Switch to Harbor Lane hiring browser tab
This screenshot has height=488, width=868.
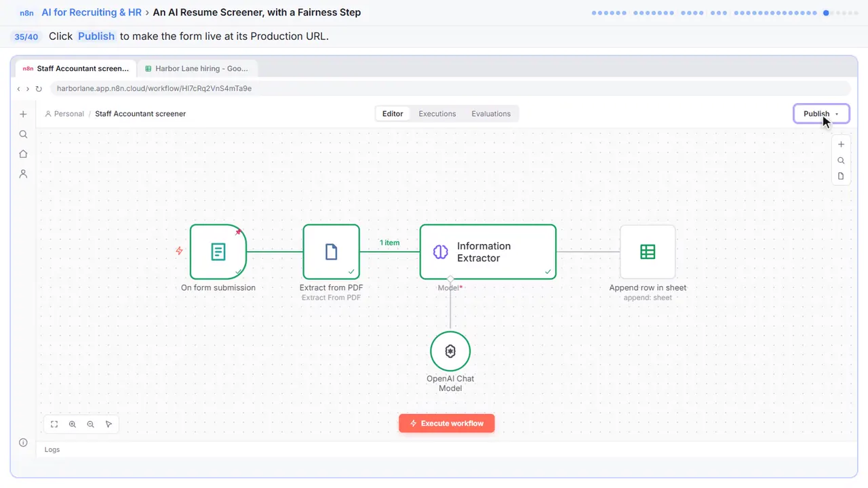197,68
